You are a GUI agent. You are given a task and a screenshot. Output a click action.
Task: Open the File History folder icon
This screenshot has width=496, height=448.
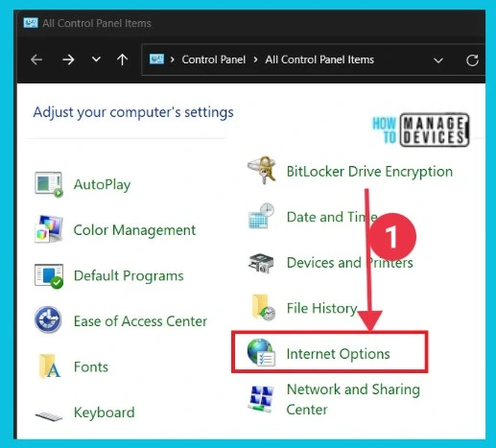pos(264,307)
